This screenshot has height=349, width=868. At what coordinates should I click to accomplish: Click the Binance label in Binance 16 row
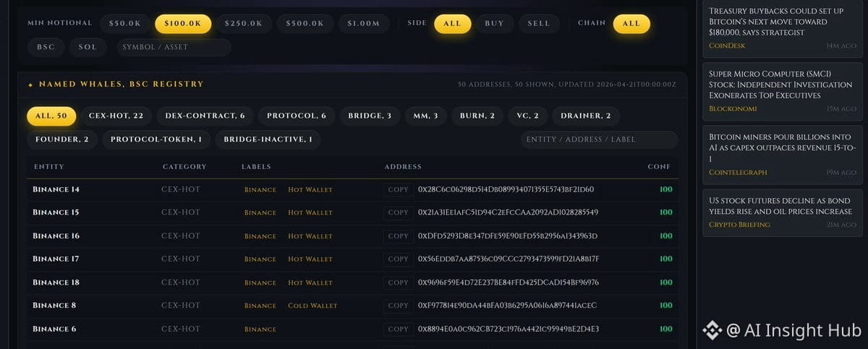260,236
